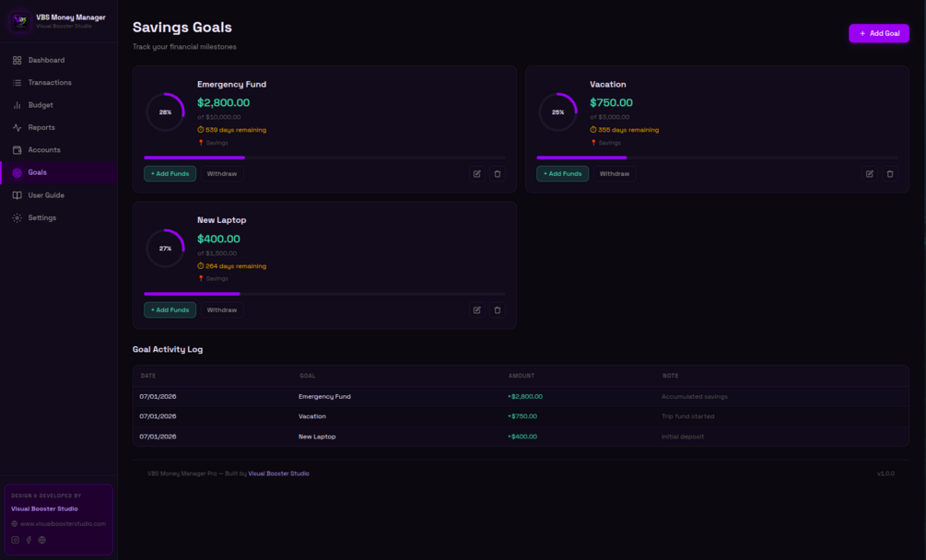Open the Visual Booster Studio footer link

[x=278, y=473]
